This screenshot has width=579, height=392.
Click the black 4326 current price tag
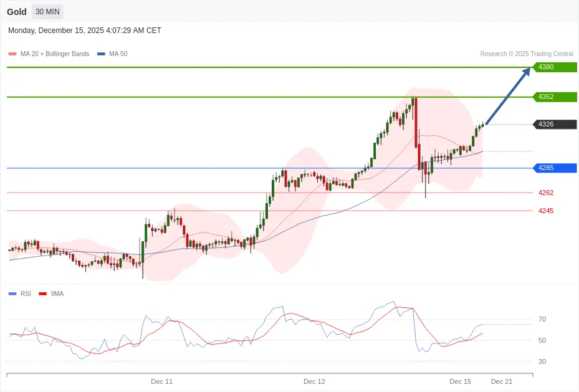(x=553, y=124)
